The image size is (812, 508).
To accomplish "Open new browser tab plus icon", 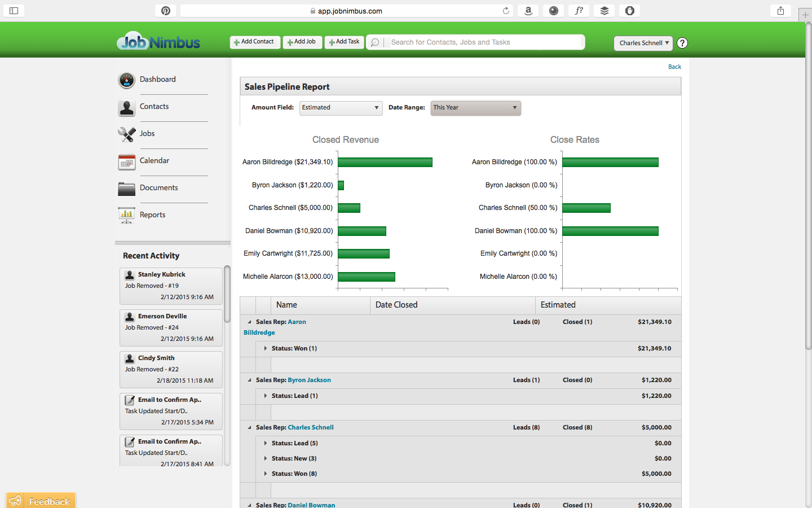I will (805, 15).
